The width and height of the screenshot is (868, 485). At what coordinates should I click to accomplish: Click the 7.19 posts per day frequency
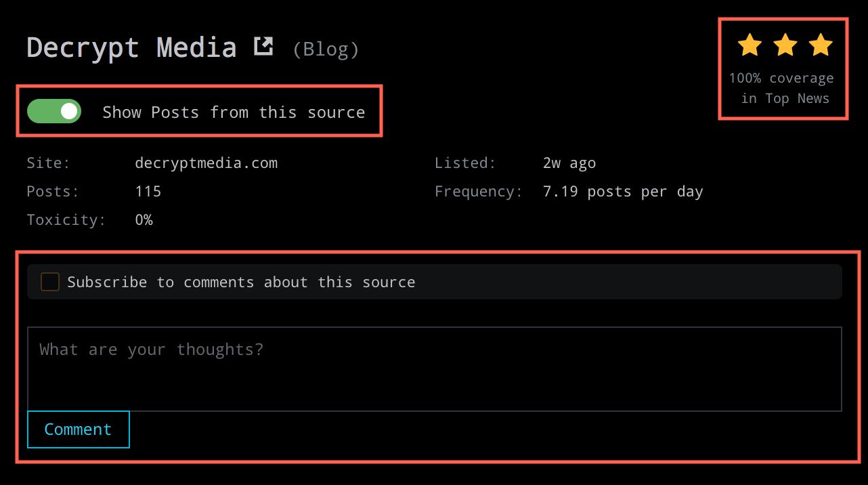tap(623, 192)
